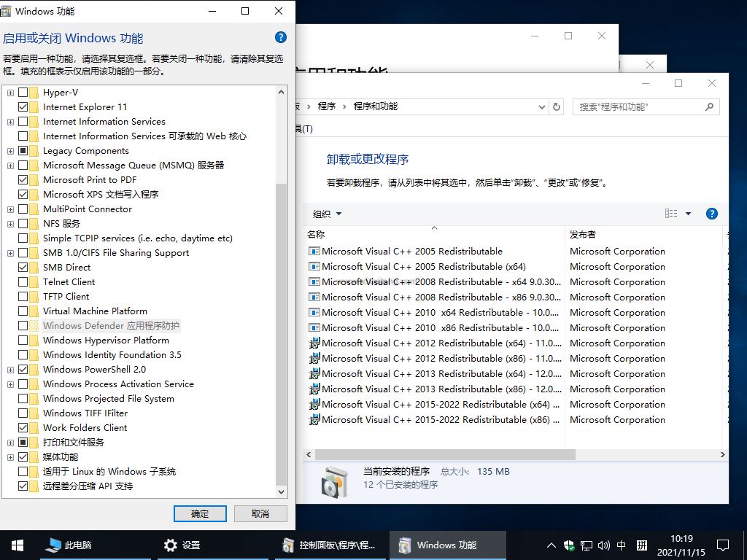747x560 pixels.
Task: Enable the Hyper-V checkbox
Action: pyautogui.click(x=23, y=93)
